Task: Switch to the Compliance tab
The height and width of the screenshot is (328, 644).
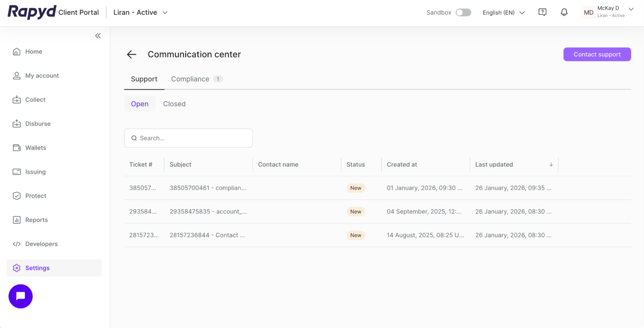Action: coord(190,79)
